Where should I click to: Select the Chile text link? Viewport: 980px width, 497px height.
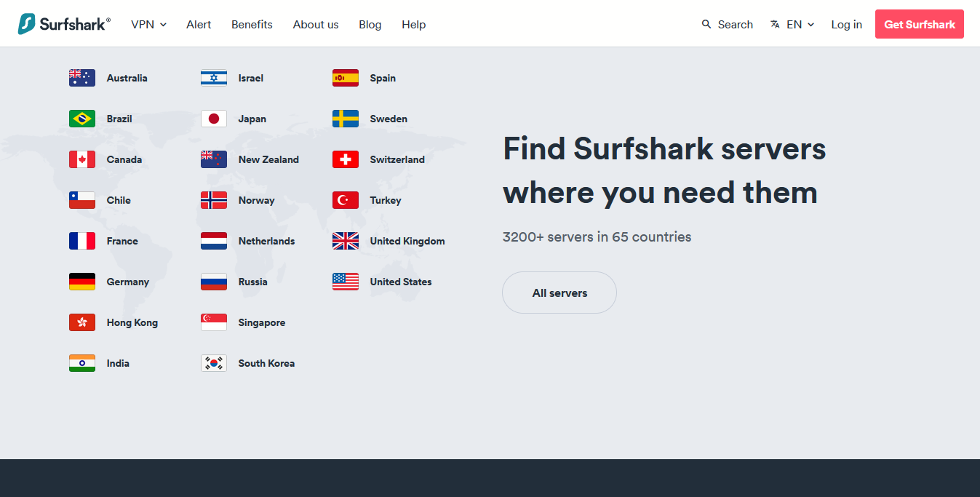tap(119, 200)
